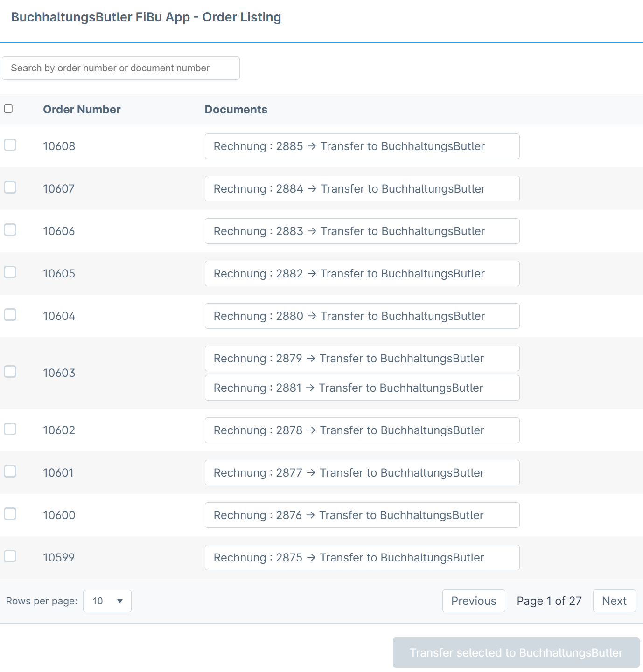Select checkbox for order 10607
643x672 pixels.
coord(10,187)
